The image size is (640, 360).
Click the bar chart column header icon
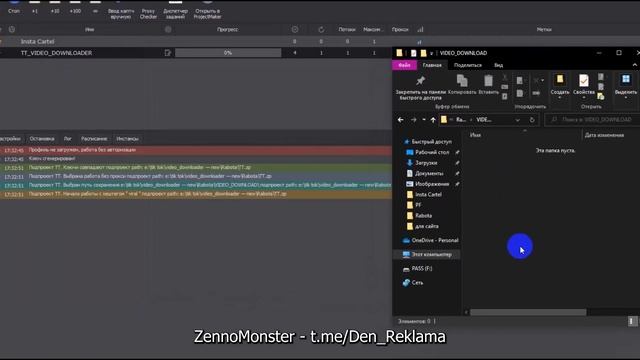(420, 29)
